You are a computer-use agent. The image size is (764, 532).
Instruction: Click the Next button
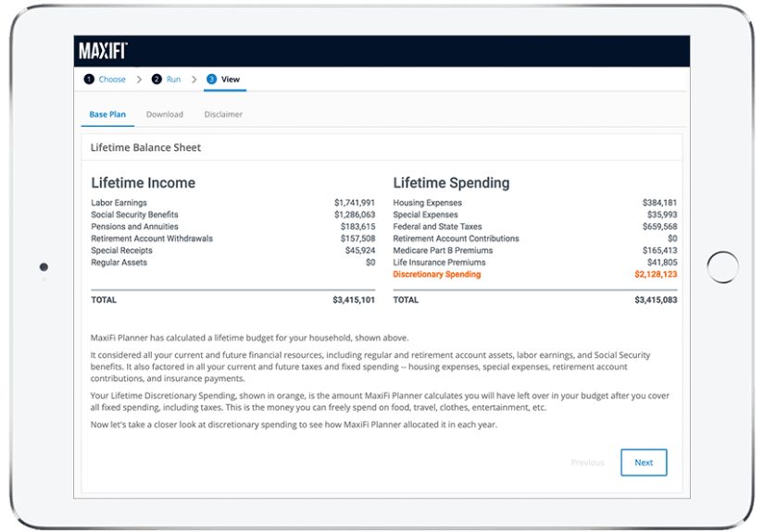[x=644, y=463]
